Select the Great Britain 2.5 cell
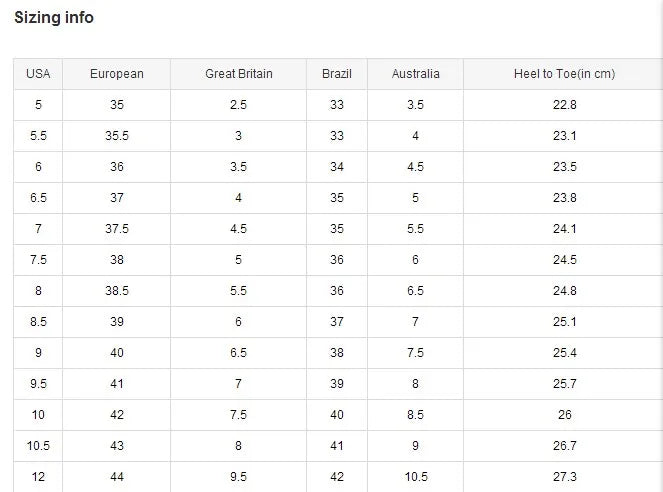 (x=239, y=105)
